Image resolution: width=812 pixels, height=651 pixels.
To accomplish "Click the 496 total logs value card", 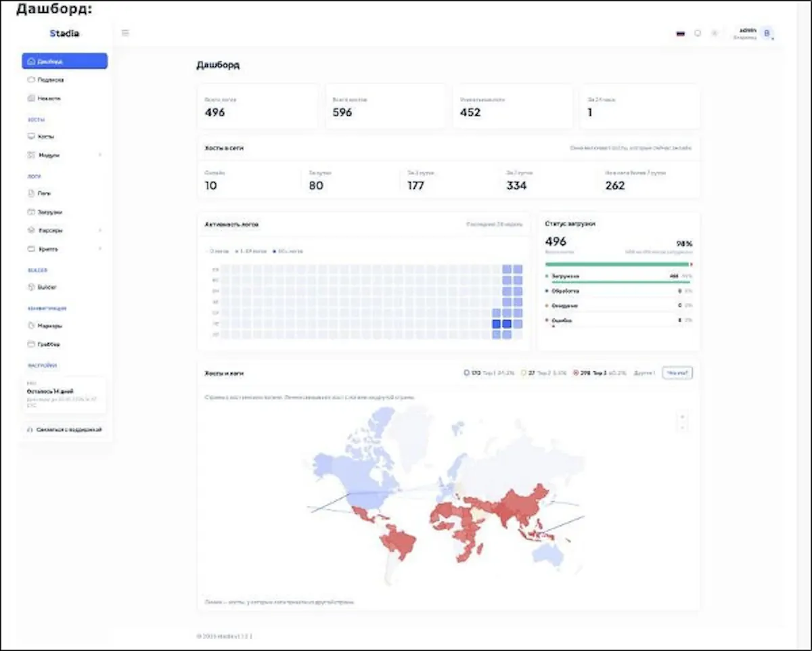I will click(x=257, y=106).
